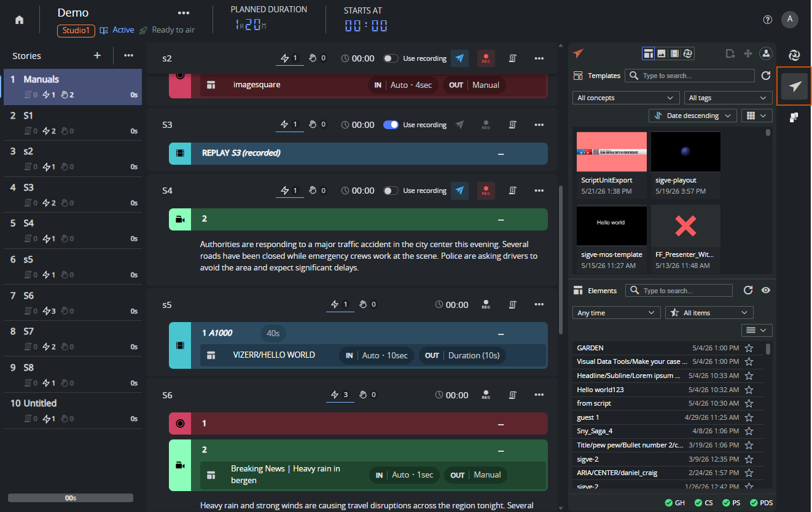This screenshot has width=812, height=512.
Task: Select templates view in asset browser
Action: [x=649, y=53]
